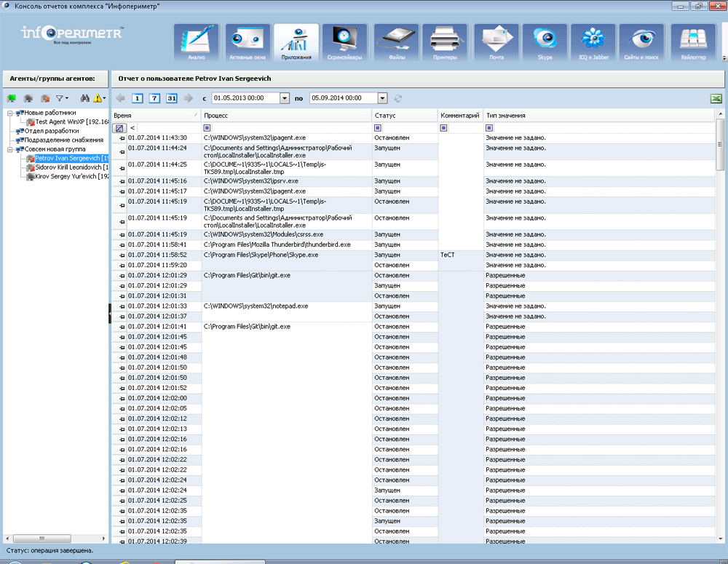
Task: Open the Кейлоггер section
Action: pos(692,42)
